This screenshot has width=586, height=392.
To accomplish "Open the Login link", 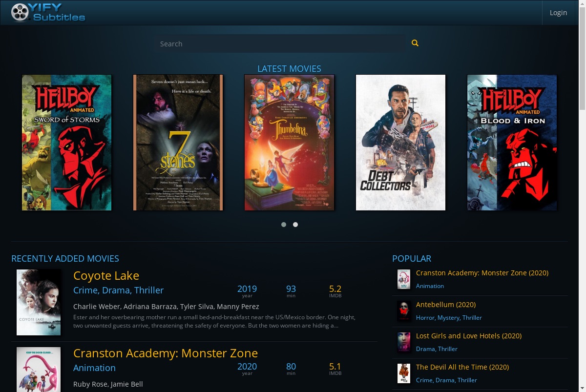I will [558, 13].
